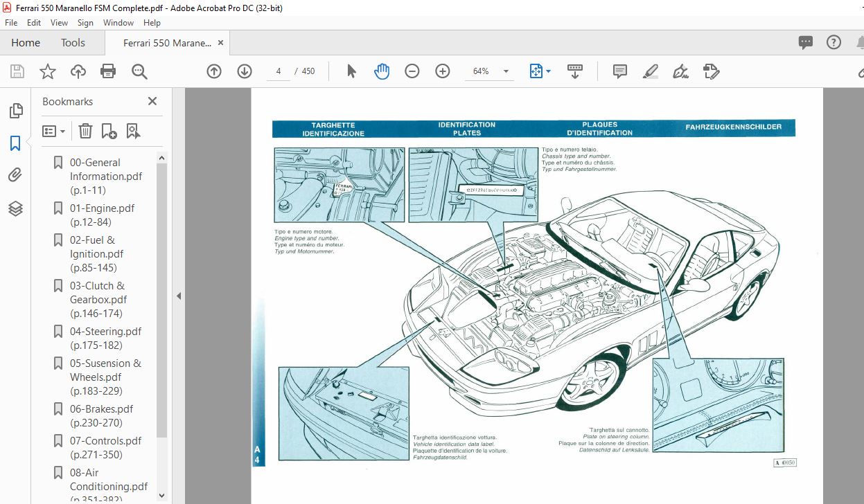Screen dimensions: 864x504
Task: Open the Sign document pen tool
Action: pos(681,71)
